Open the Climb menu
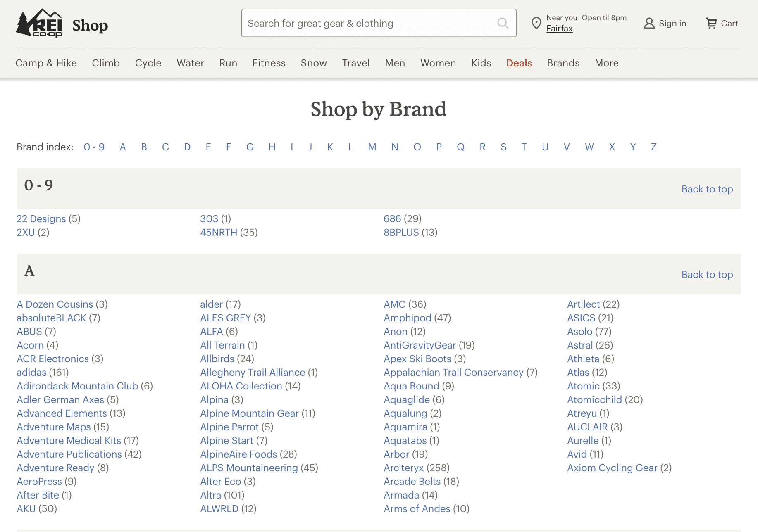Viewport: 758px width, 532px height. [x=106, y=63]
